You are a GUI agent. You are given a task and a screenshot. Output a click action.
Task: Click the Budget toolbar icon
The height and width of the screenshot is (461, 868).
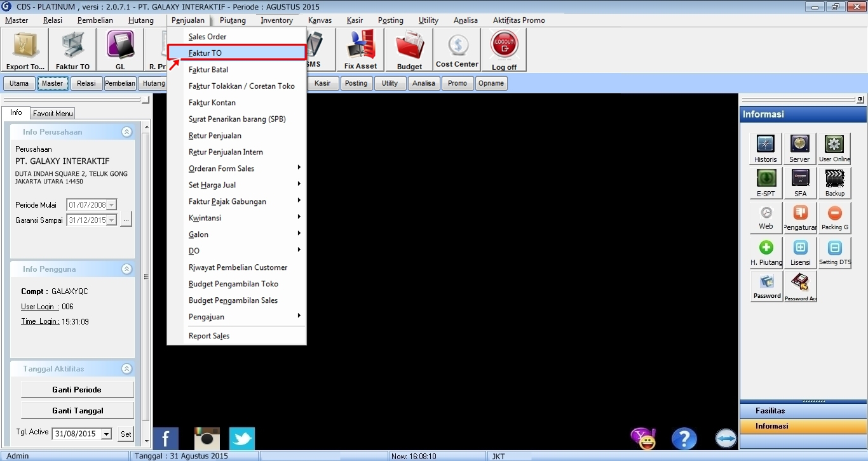(x=409, y=50)
